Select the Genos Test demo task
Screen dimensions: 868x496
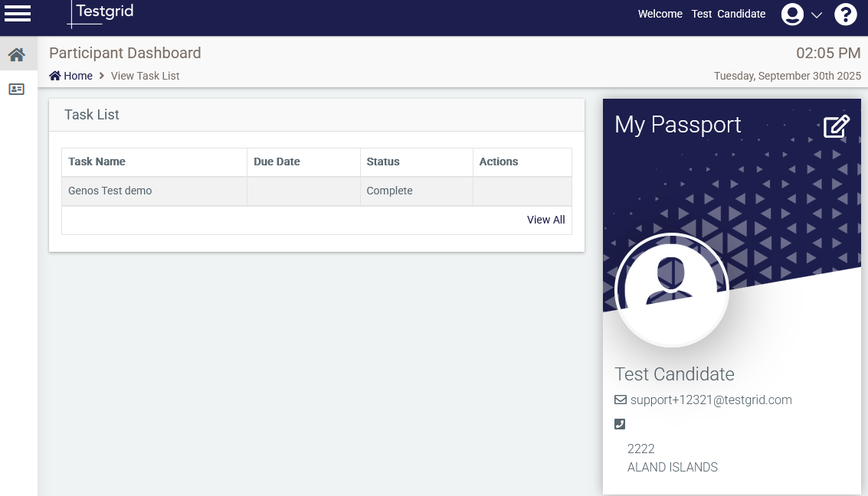pos(110,191)
